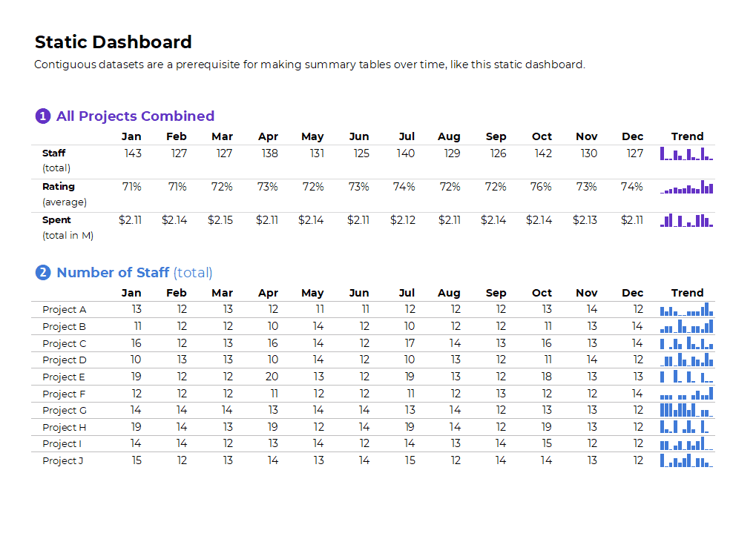The width and height of the screenshot is (756, 559).
Task: Click Project E April value 20
Action: (x=272, y=377)
